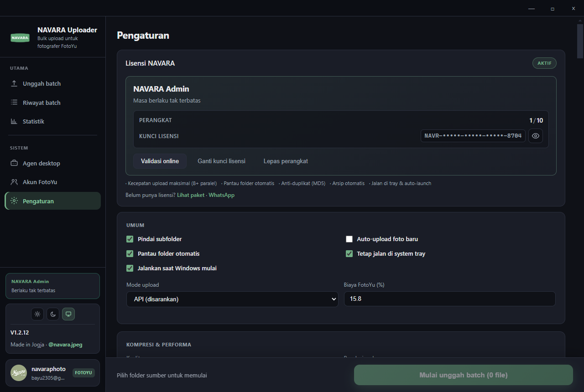Switch to light theme sun icon
584x392 pixels.
[x=37, y=314]
